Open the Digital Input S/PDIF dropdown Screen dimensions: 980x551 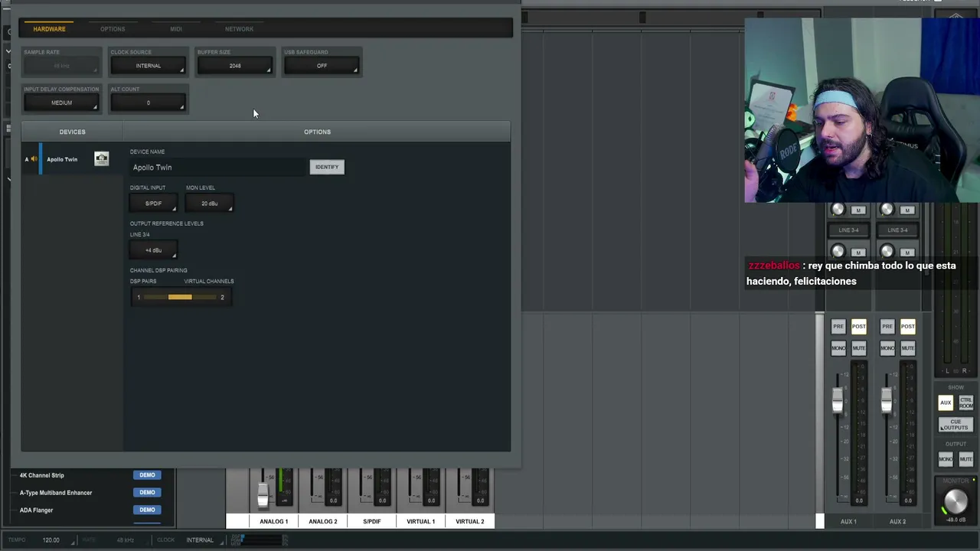point(153,204)
